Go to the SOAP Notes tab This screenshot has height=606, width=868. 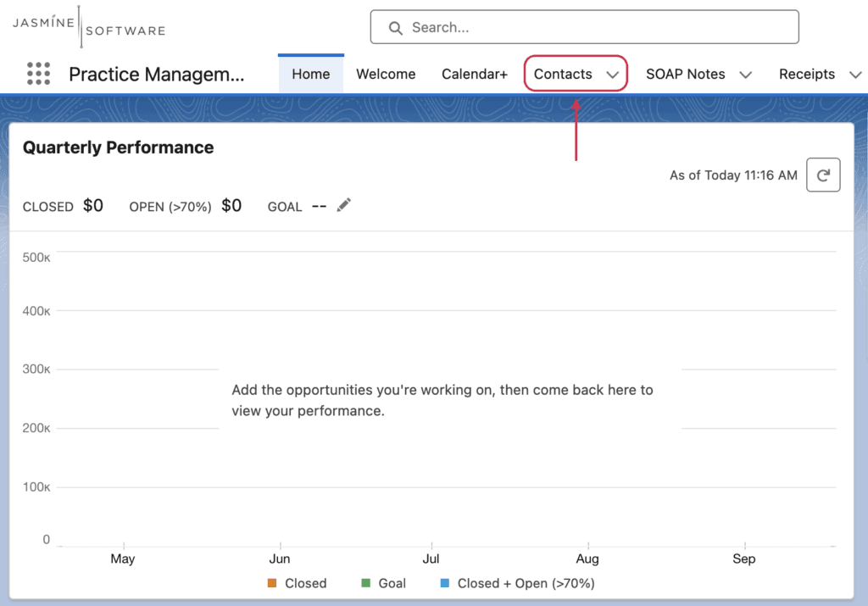pos(685,74)
